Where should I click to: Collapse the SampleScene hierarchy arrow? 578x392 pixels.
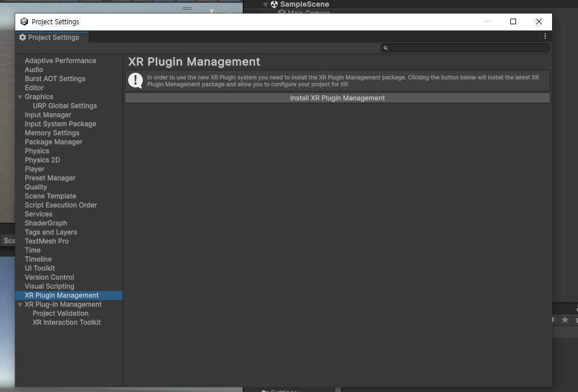click(265, 5)
